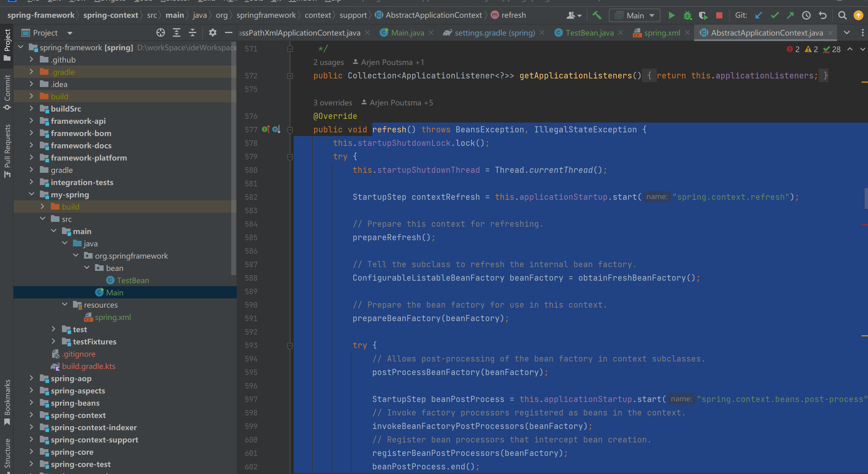Fold the refresh method at line 577
This screenshot has height=474, width=868.
[290, 130]
